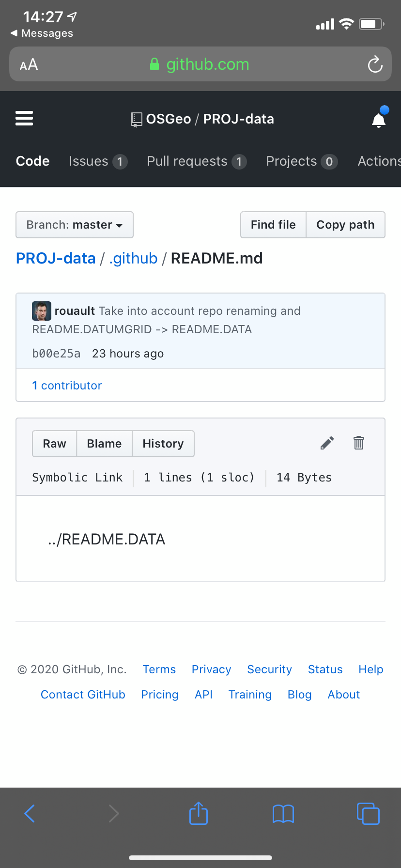
Task: Open the tab switcher icon
Action: click(x=368, y=813)
